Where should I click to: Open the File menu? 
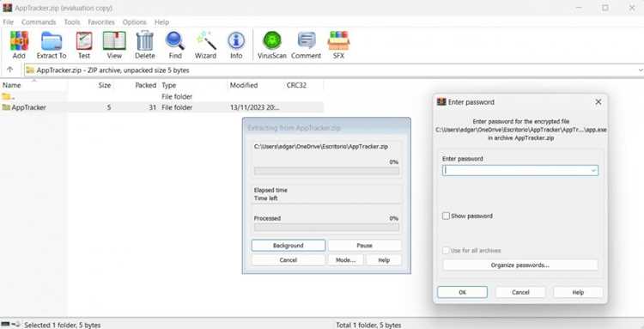point(9,22)
